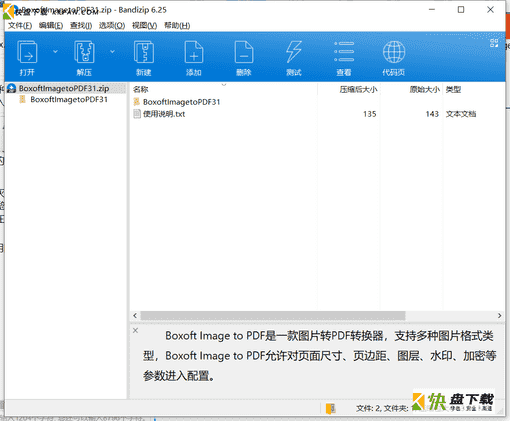510x421 pixels.
Task: Click the compressed size value 135
Action: tap(370, 114)
